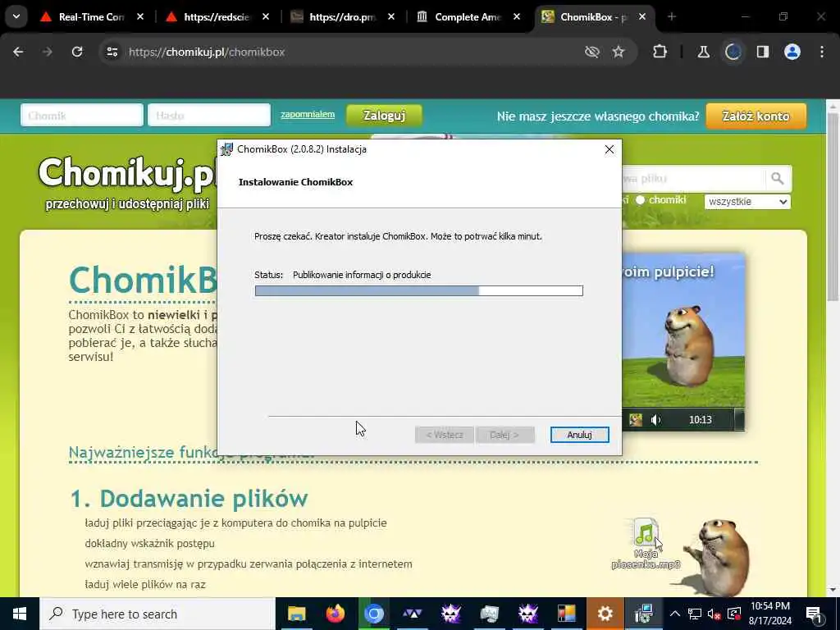Toggle the browser side panel
Screen dimensions: 840x630
pyautogui.click(x=763, y=52)
